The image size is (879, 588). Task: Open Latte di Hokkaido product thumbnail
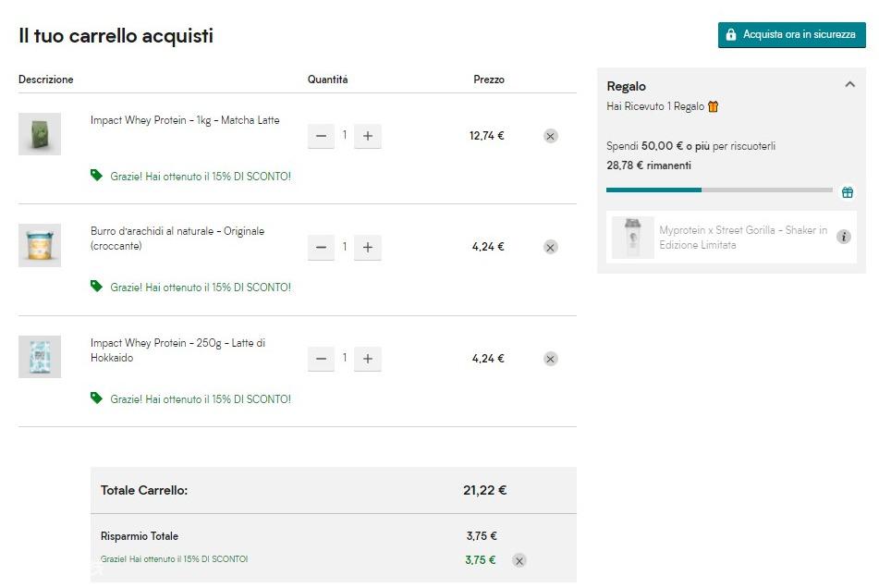click(40, 357)
